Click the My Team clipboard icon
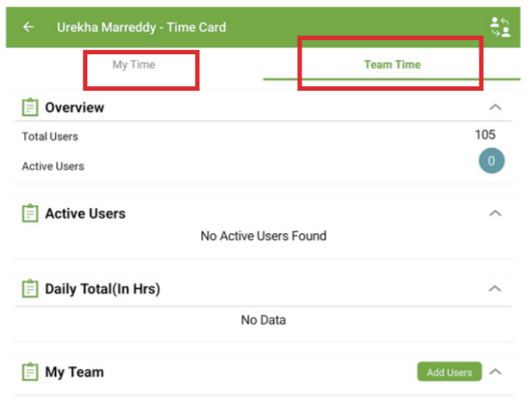532x417 pixels. coord(30,372)
